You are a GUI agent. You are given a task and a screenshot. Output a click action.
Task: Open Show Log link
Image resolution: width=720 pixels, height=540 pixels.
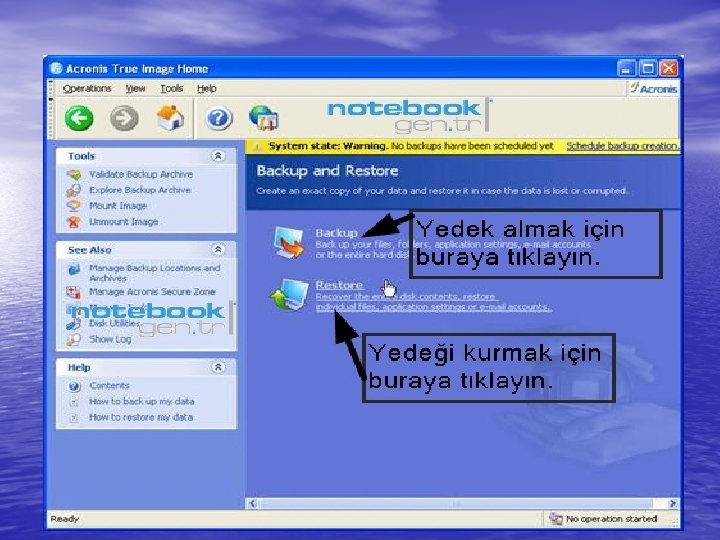point(110,339)
